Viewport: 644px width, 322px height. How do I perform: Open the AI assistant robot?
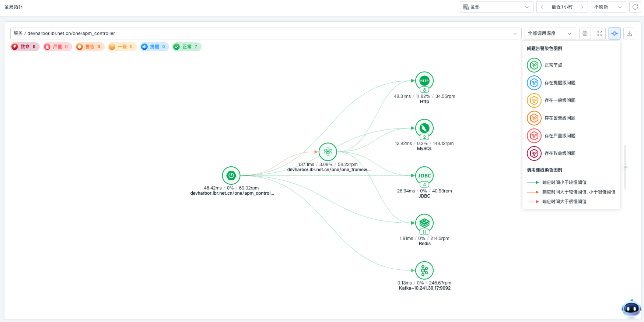[x=631, y=308]
